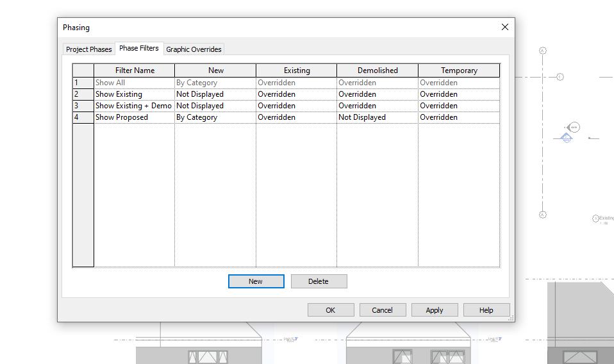The width and height of the screenshot is (614, 364).
Task: Open New setting for Show Existing + Demo
Action: (215, 106)
